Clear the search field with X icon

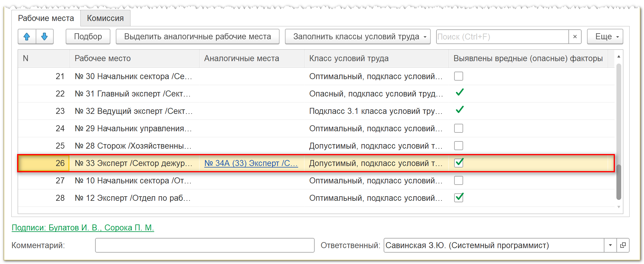click(575, 37)
